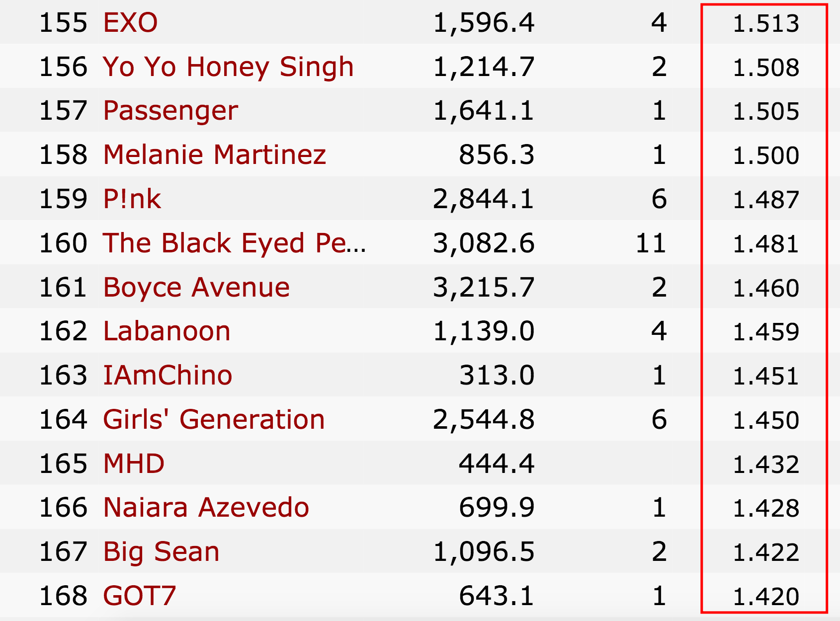Click the Naiara Azevedo link

(x=206, y=508)
